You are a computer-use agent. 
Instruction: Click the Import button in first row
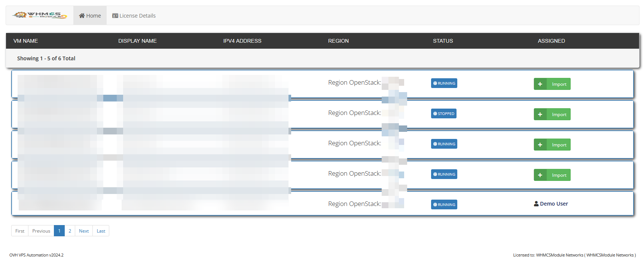(x=552, y=84)
